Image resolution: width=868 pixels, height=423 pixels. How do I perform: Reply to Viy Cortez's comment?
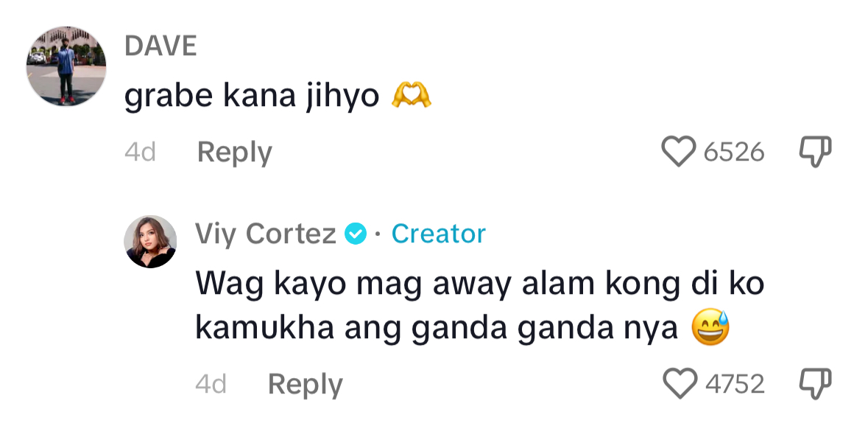pyautogui.click(x=305, y=384)
